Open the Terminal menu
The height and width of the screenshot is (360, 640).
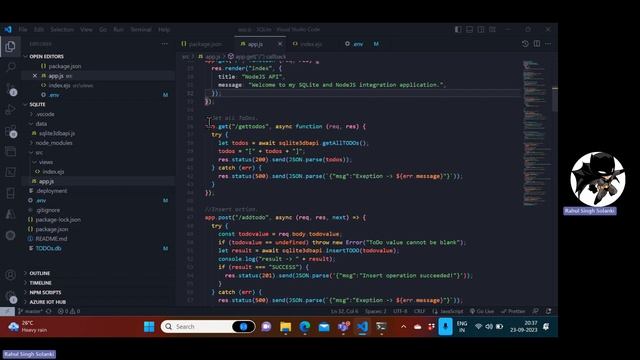point(141,29)
